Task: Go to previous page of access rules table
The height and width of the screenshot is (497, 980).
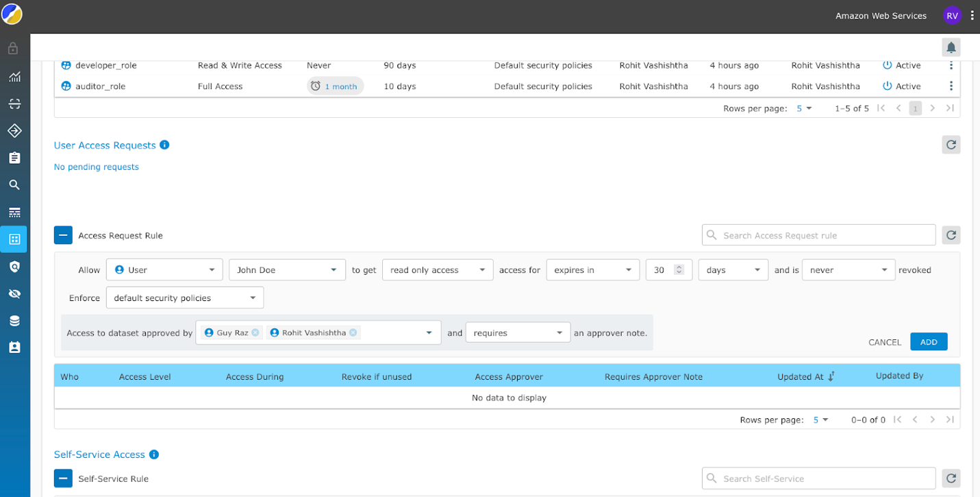Action: coord(915,420)
